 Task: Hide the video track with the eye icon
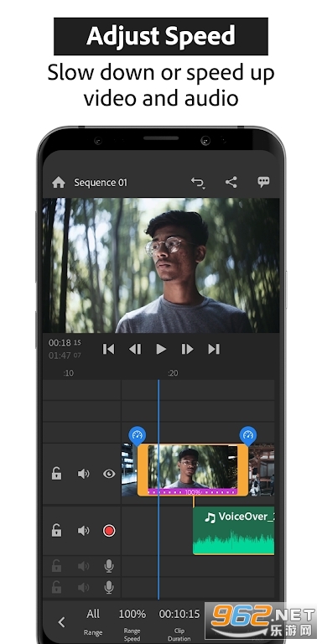pyautogui.click(x=109, y=474)
